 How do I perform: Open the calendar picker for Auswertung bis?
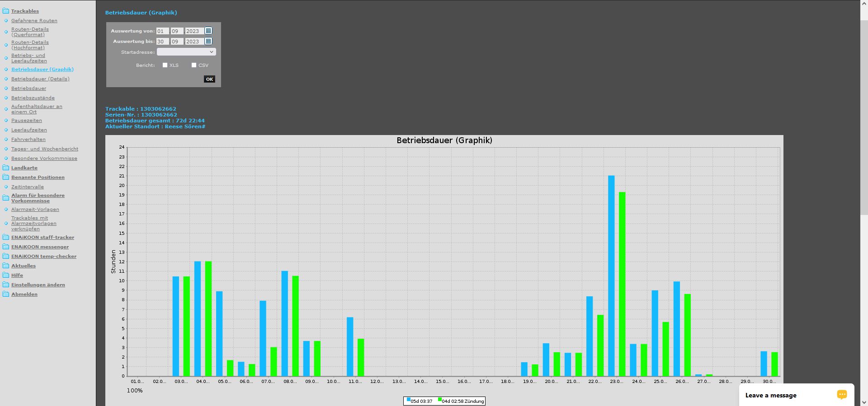208,41
